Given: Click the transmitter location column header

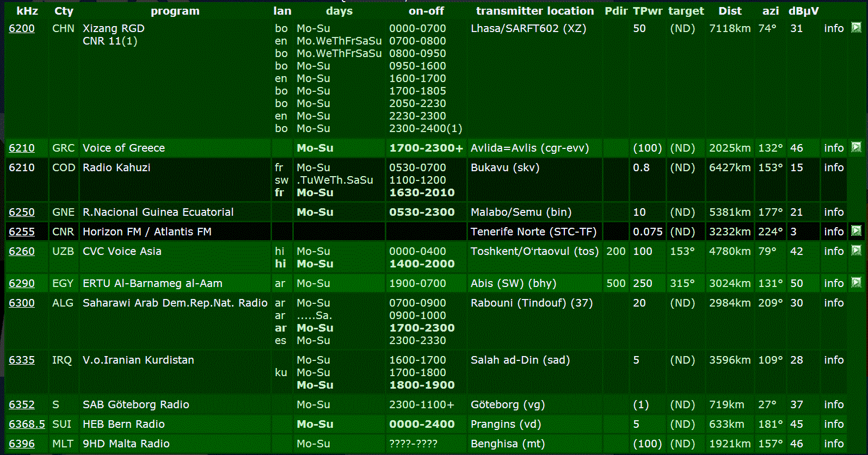Looking at the screenshot, I should pyautogui.click(x=534, y=11).
